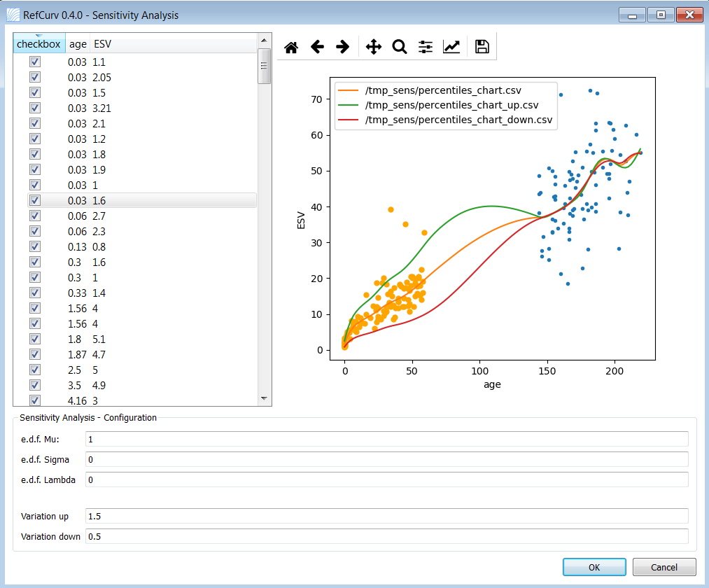Go forward to next plot view
Image resolution: width=709 pixels, height=588 pixels.
point(343,47)
